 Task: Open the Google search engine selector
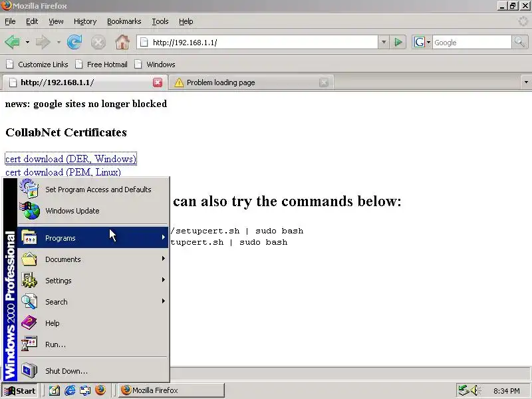(422, 43)
